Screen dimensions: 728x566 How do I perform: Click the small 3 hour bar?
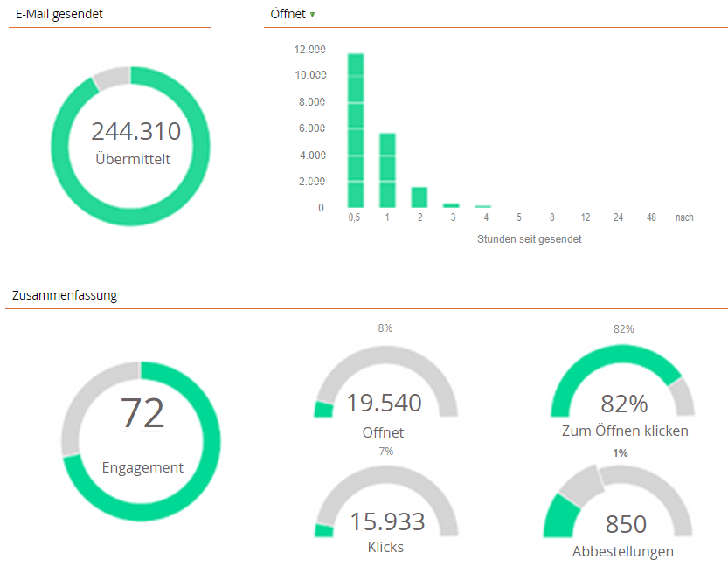point(451,205)
